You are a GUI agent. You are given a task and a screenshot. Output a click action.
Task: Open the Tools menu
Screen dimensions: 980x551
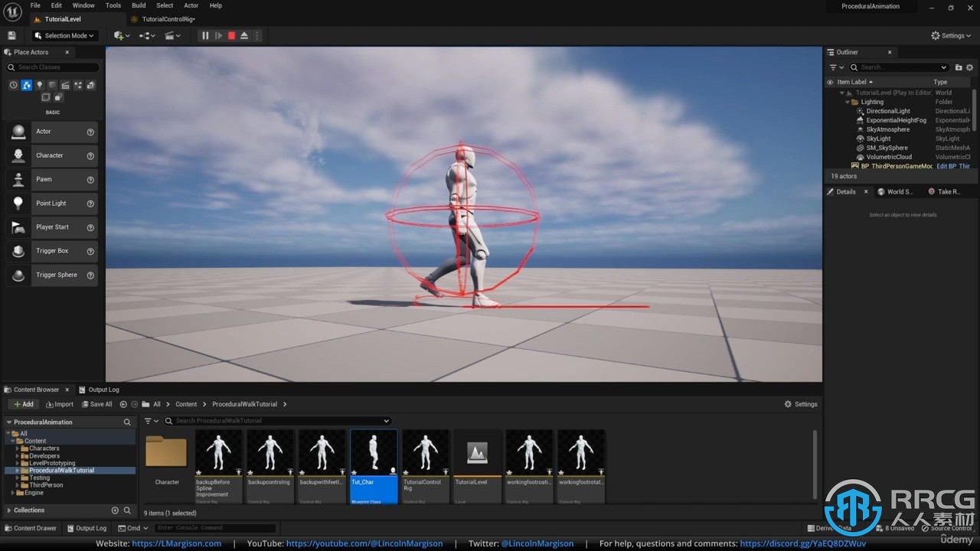coord(113,5)
